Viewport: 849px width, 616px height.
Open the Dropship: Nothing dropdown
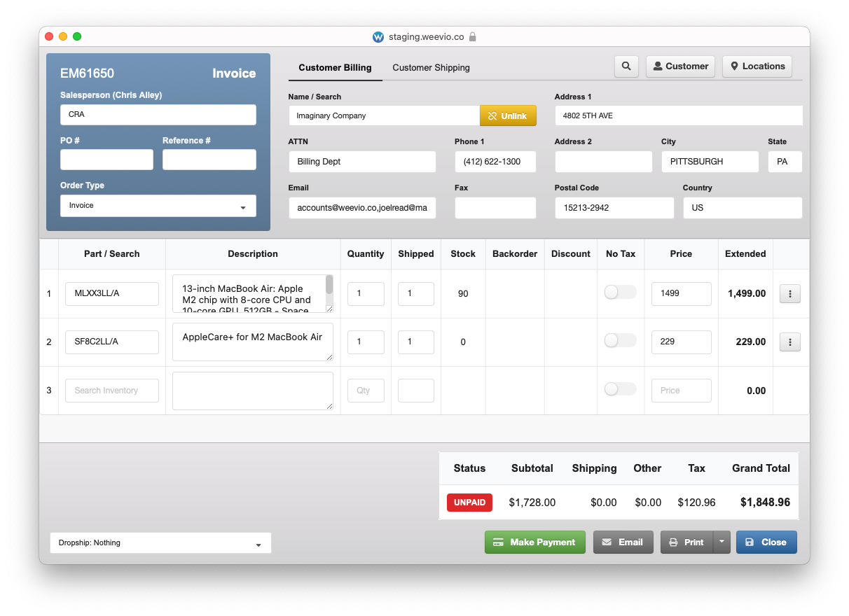pos(160,543)
